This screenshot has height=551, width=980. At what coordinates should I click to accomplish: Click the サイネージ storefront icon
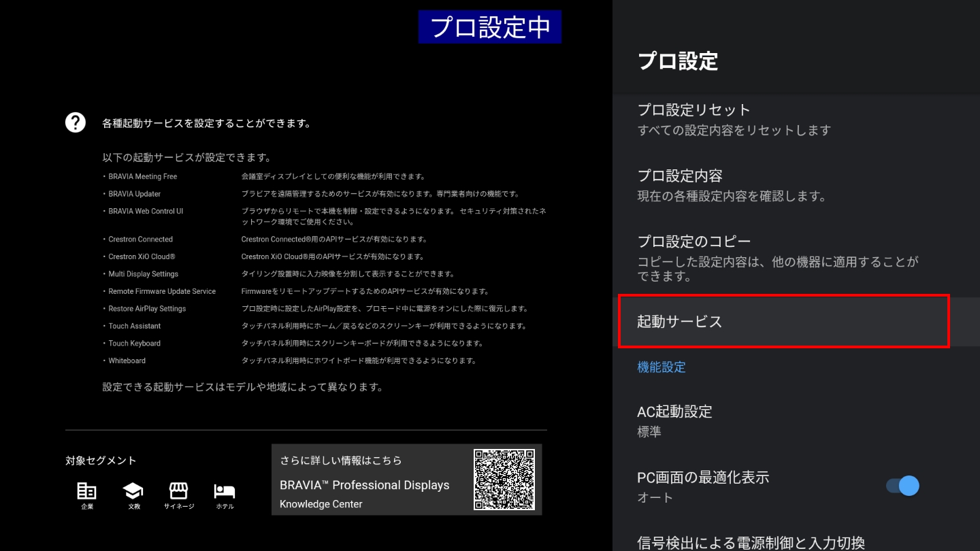click(x=178, y=491)
